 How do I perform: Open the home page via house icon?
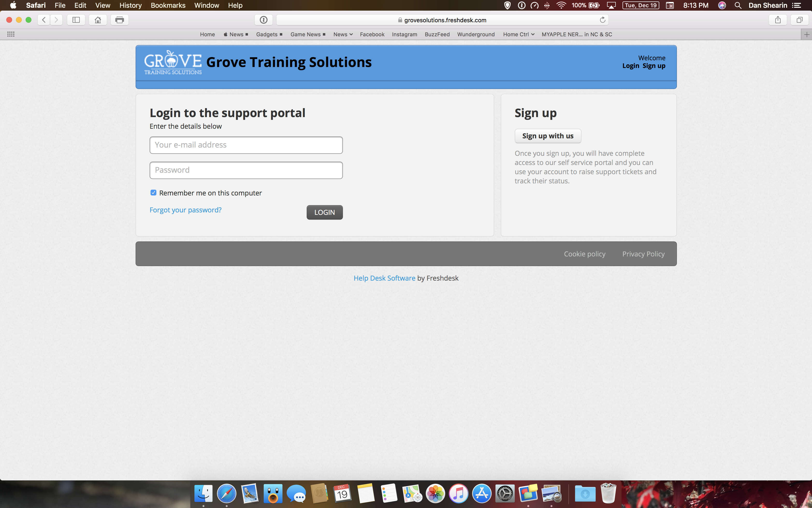pos(98,20)
